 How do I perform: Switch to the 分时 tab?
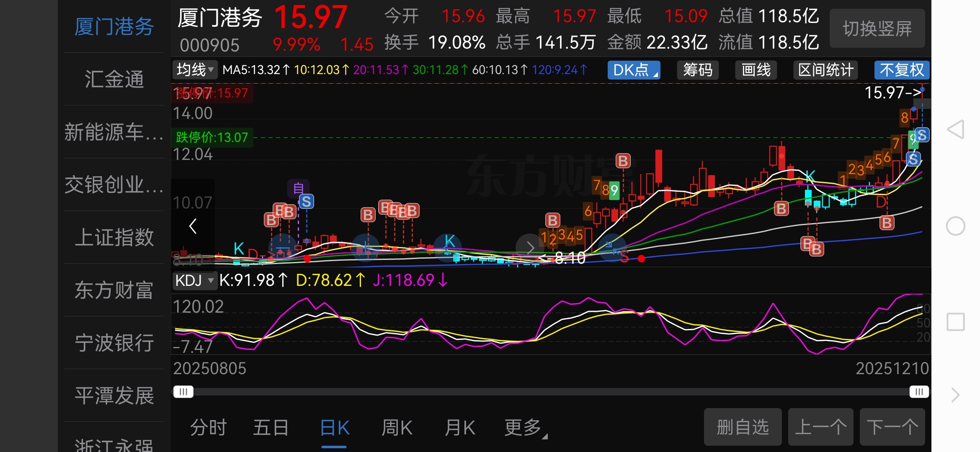(x=208, y=428)
